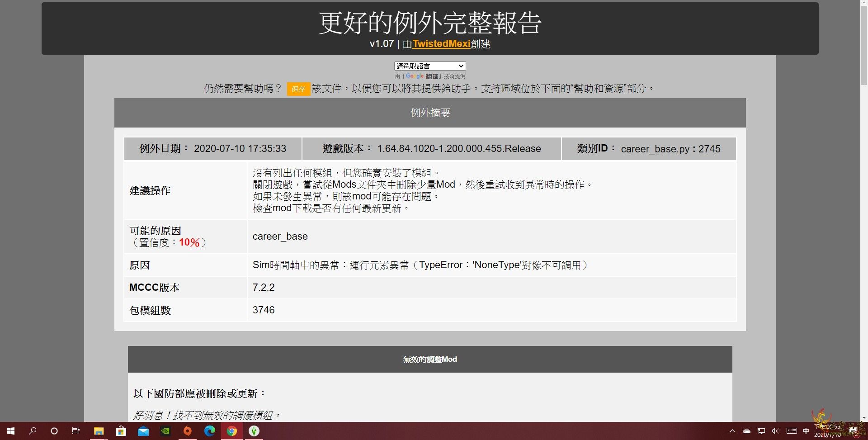Image resolution: width=868 pixels, height=440 pixels.
Task: Toggle the 中 input method indicator
Action: pos(806,431)
